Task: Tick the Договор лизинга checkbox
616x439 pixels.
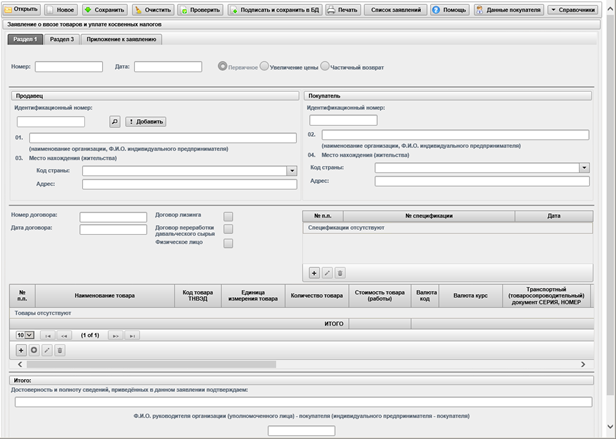Action: point(228,215)
